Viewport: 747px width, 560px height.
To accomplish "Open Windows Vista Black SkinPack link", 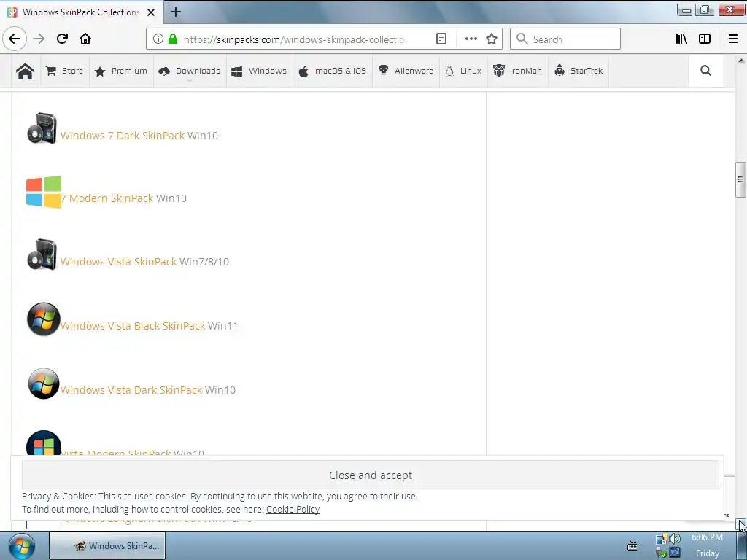I will [133, 326].
